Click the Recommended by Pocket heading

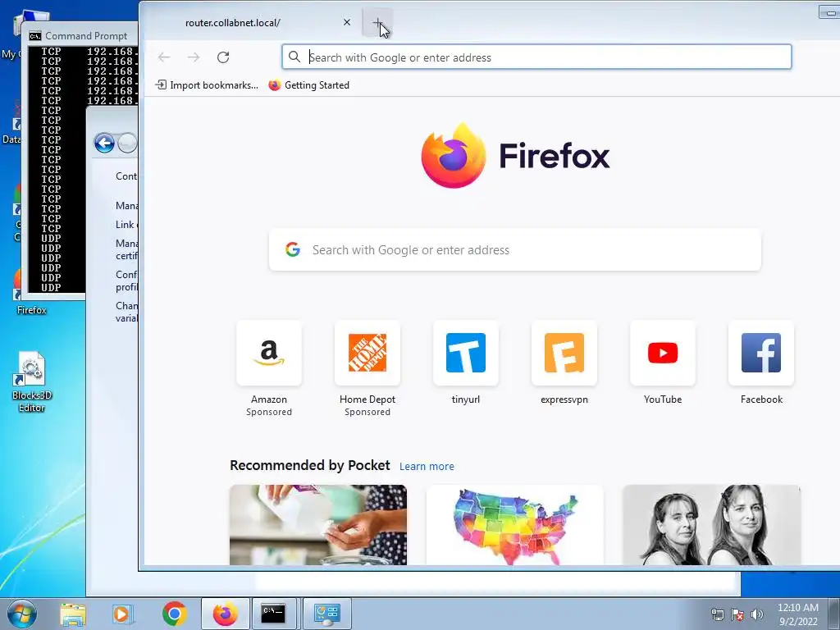tap(309, 465)
